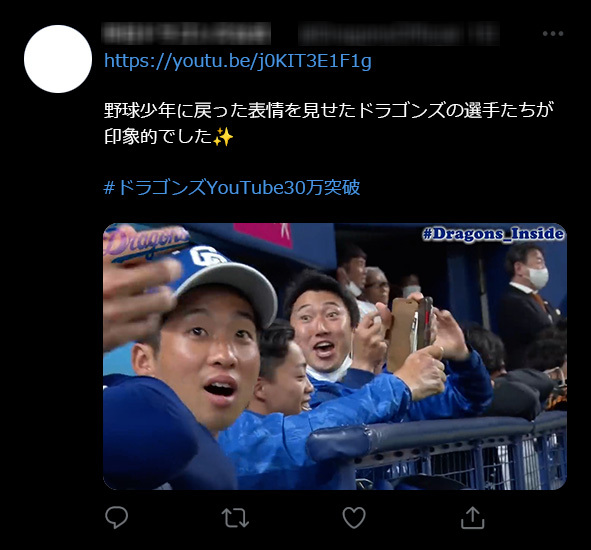
Task: Click the sparkles emoji after 印象的でした
Action: tap(223, 136)
